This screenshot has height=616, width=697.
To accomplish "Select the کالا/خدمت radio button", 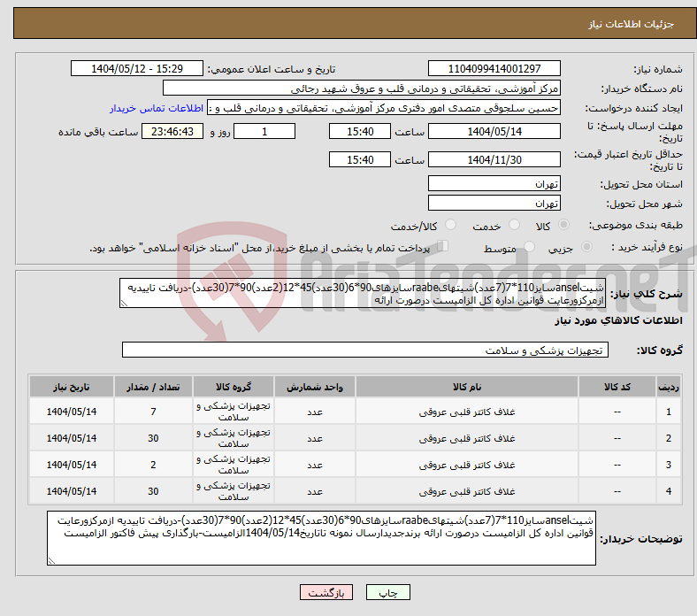I will 450,225.
